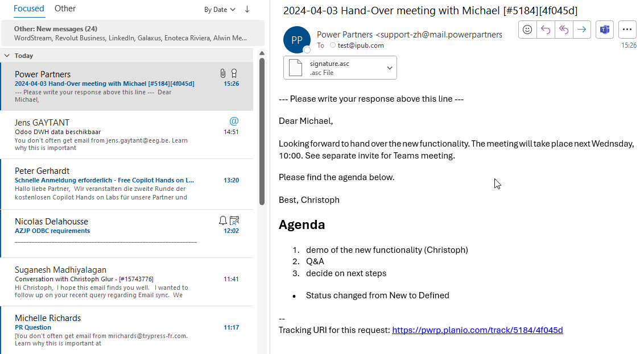Click 13:20 time on Peter Gerhardt email
This screenshot has width=644, height=354.
(231, 180)
